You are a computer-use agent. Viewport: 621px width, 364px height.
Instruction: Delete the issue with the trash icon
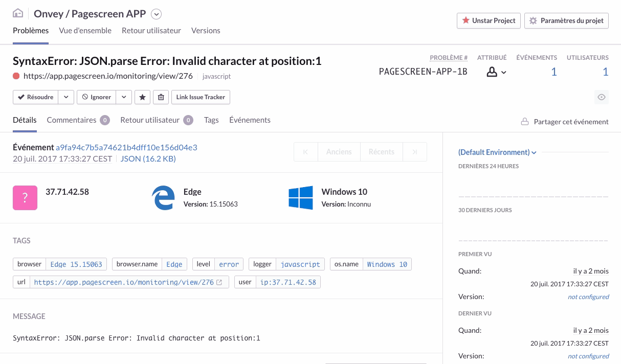click(x=161, y=97)
